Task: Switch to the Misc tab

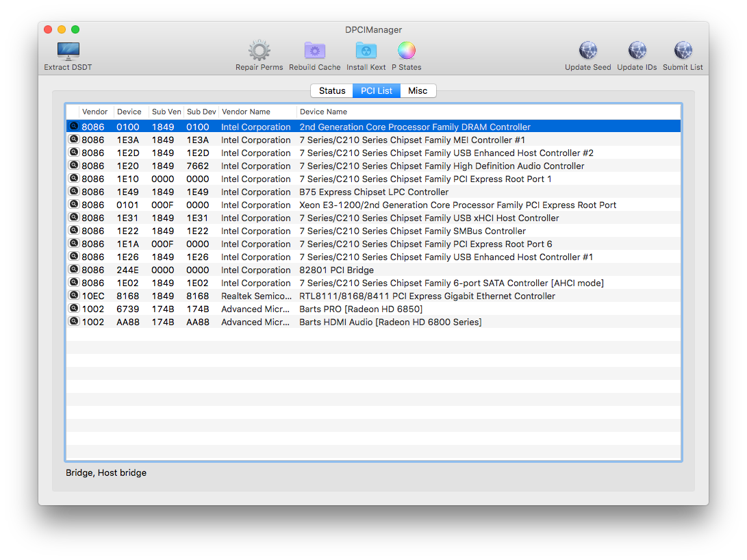Action: [418, 91]
